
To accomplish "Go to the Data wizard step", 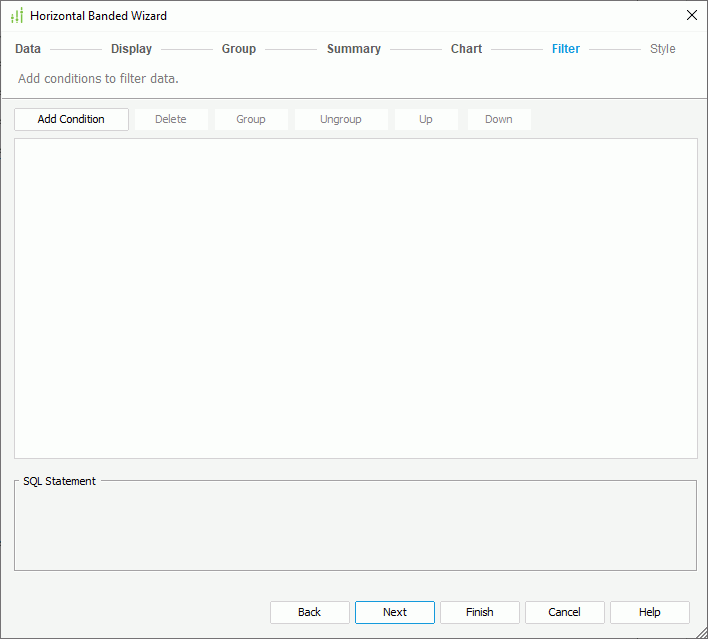I will (x=28, y=49).
